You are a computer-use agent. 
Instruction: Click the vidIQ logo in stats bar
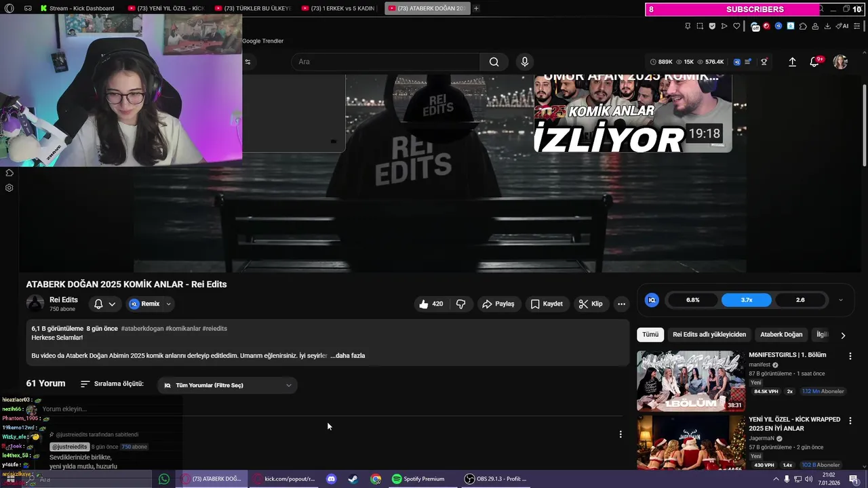(x=737, y=62)
